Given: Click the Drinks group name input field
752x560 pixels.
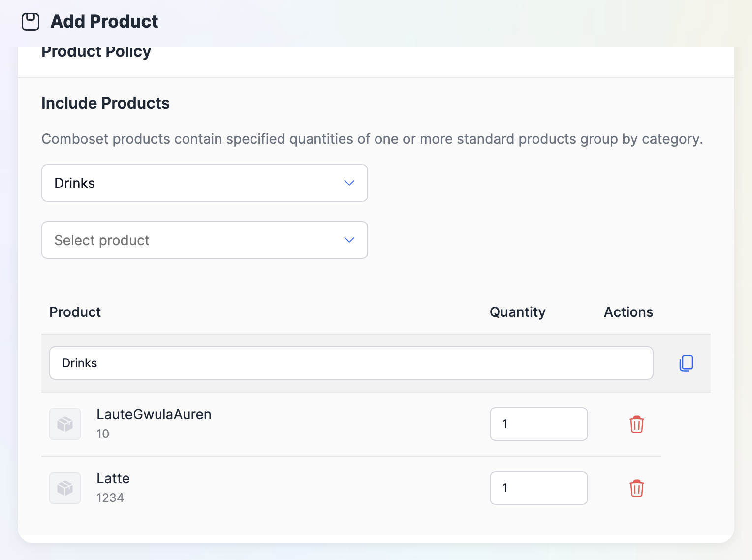Looking at the screenshot, I should click(x=351, y=363).
